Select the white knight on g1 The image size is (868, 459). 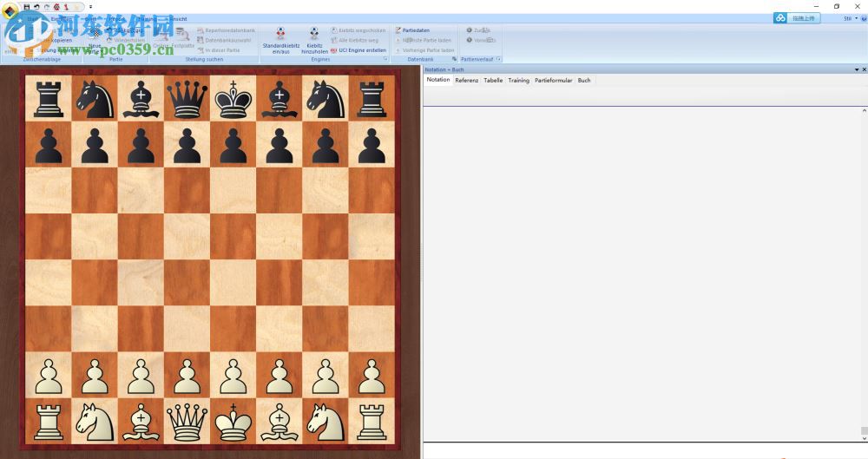[325, 422]
